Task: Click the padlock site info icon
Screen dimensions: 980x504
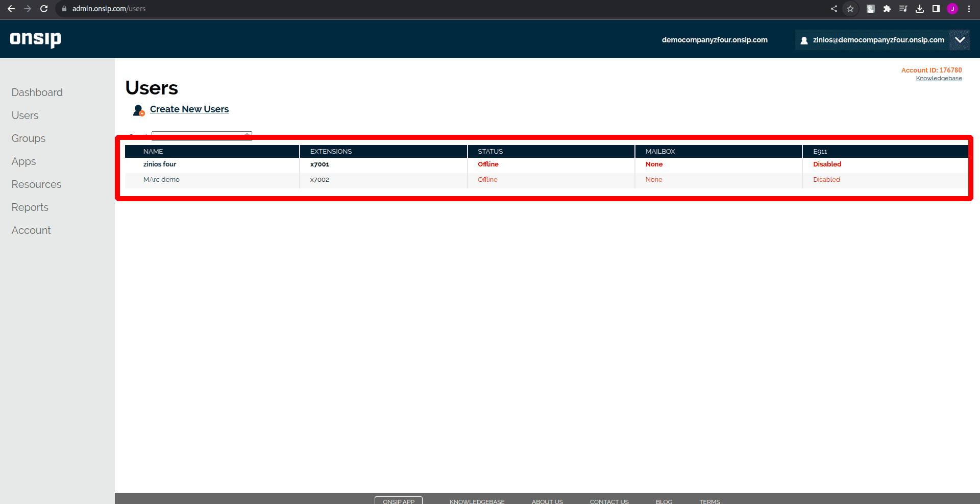Action: pyautogui.click(x=64, y=9)
